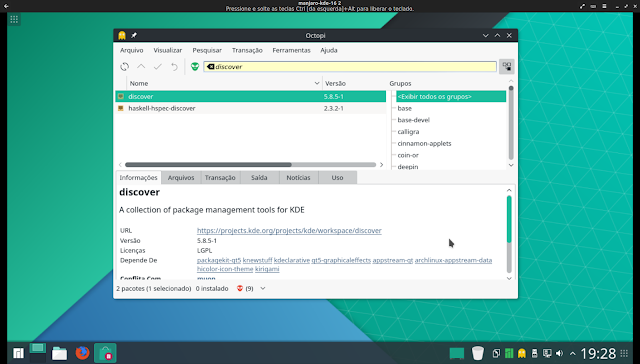
Task: Follow the knewstuff dependency link
Action: click(x=258, y=260)
